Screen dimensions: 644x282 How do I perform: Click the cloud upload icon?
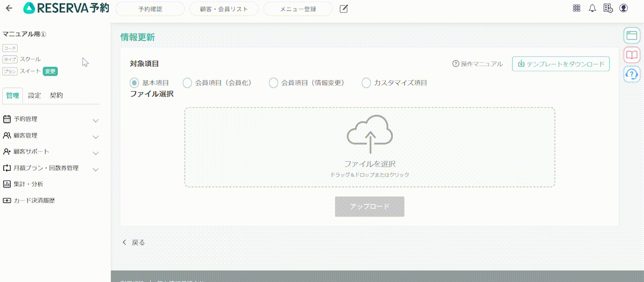(370, 134)
